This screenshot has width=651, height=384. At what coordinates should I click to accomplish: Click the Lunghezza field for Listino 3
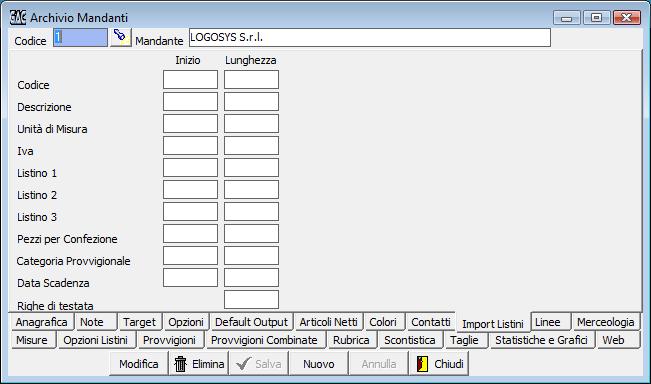point(252,211)
